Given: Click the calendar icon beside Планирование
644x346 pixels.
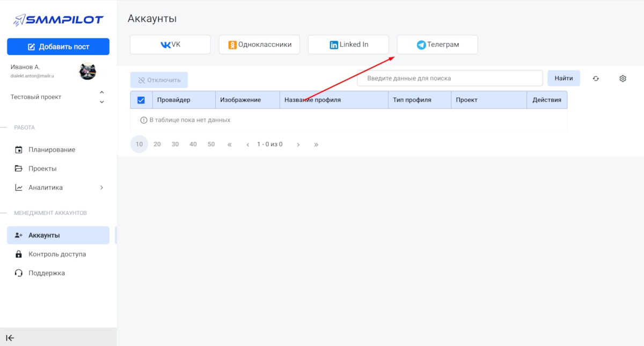Looking at the screenshot, I should tap(19, 150).
